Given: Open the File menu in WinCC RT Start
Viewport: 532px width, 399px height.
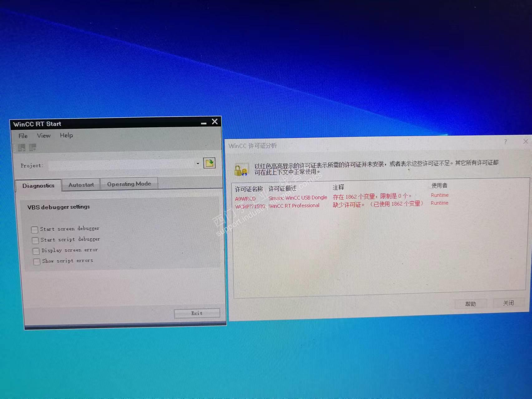Looking at the screenshot, I should [x=23, y=136].
